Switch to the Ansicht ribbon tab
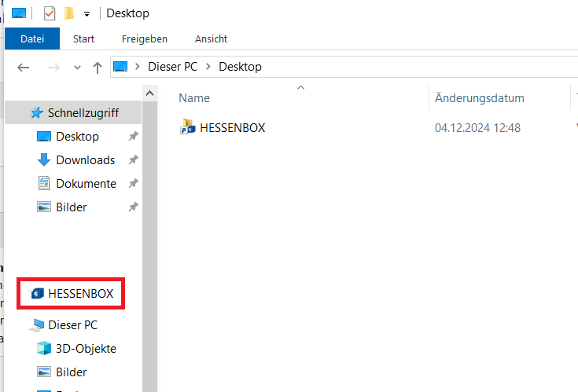The image size is (578, 392). [x=211, y=38]
